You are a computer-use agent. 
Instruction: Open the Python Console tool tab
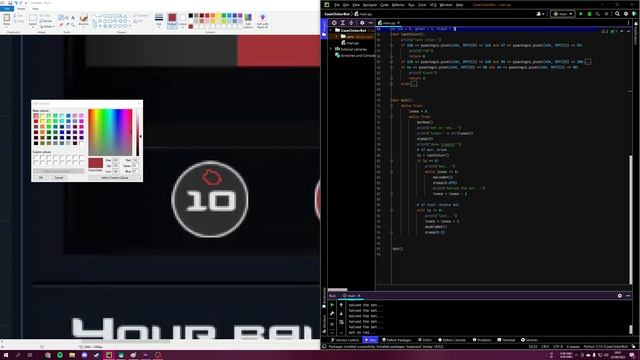tap(452, 340)
